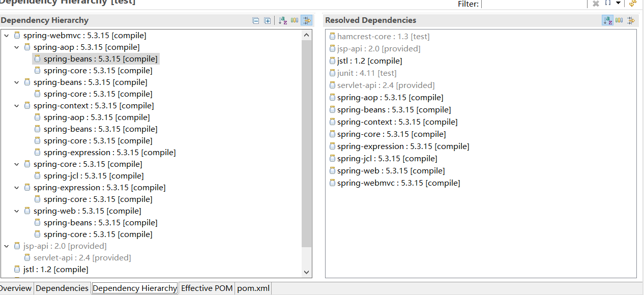This screenshot has width=644, height=295.
Task: Expand all nodes in Dependency Hierarchy
Action: 268,21
